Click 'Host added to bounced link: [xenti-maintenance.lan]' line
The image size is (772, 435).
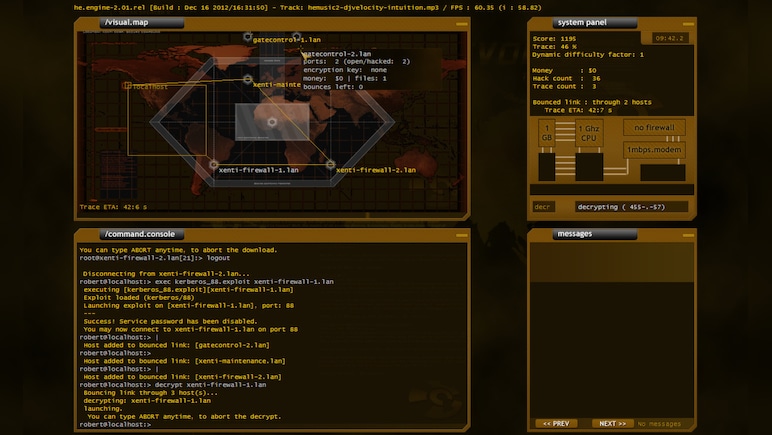click(x=184, y=361)
